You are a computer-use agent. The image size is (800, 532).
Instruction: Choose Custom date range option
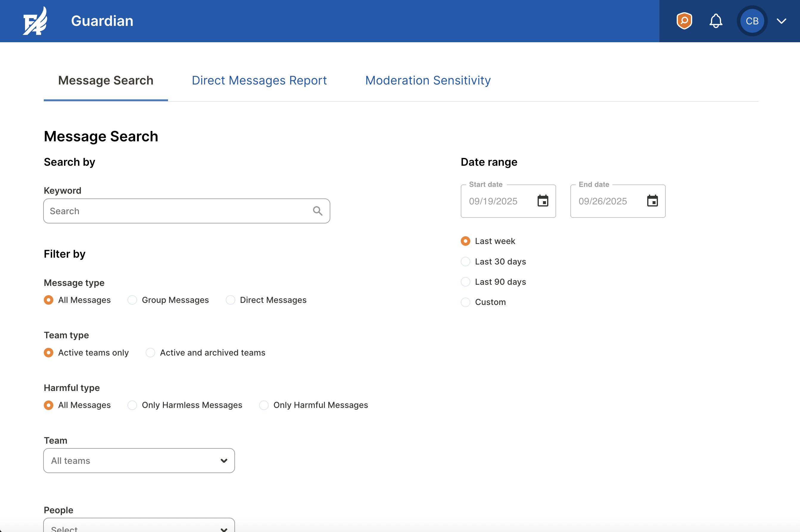pyautogui.click(x=466, y=302)
